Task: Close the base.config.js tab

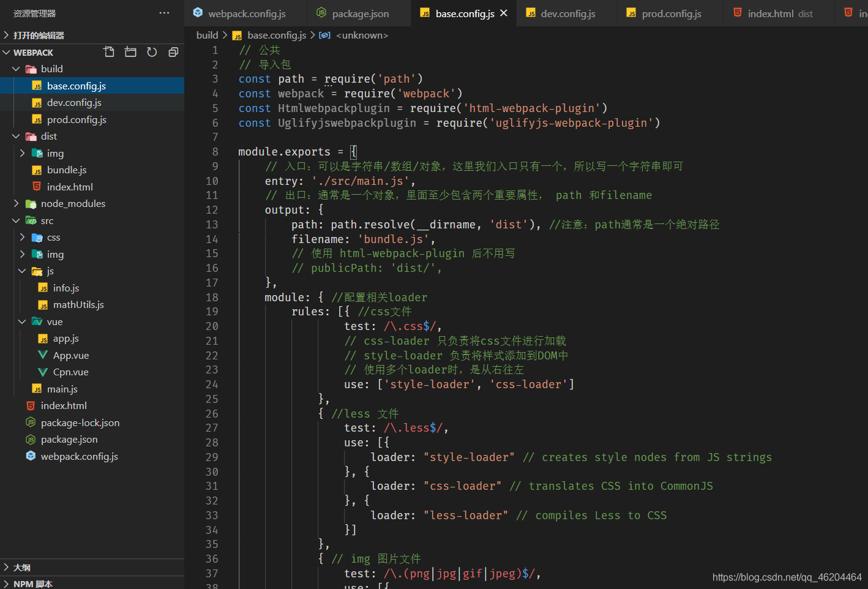Action: click(x=504, y=13)
